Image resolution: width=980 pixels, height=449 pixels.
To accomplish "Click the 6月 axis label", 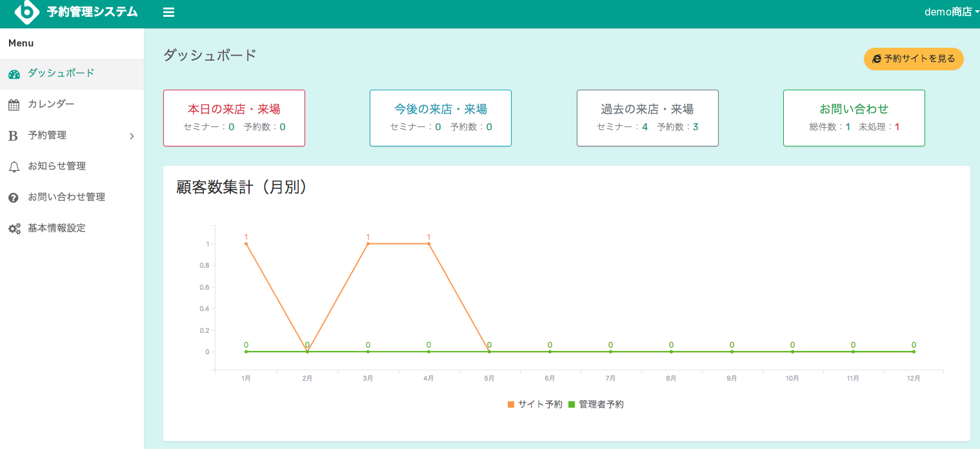I will [550, 379].
